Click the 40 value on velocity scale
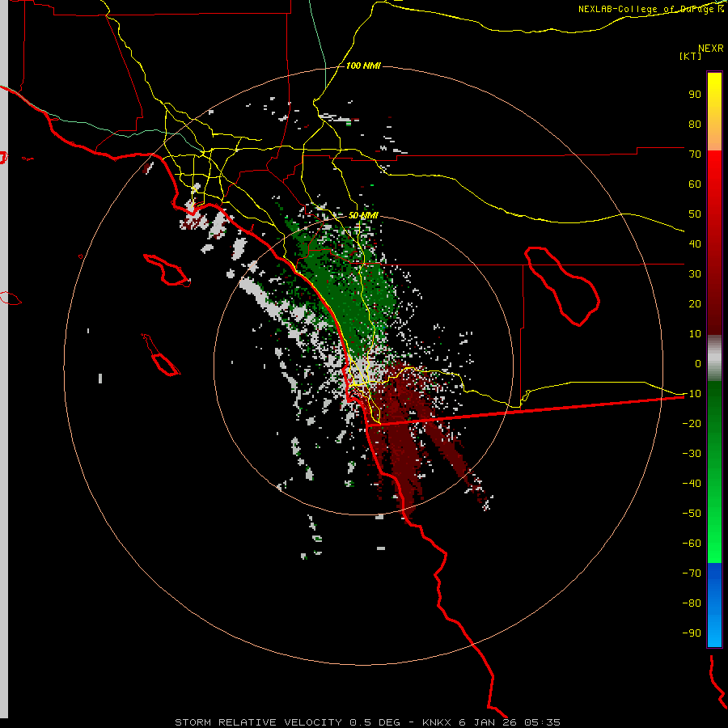Image resolution: width=728 pixels, height=728 pixels. pyautogui.click(x=695, y=243)
